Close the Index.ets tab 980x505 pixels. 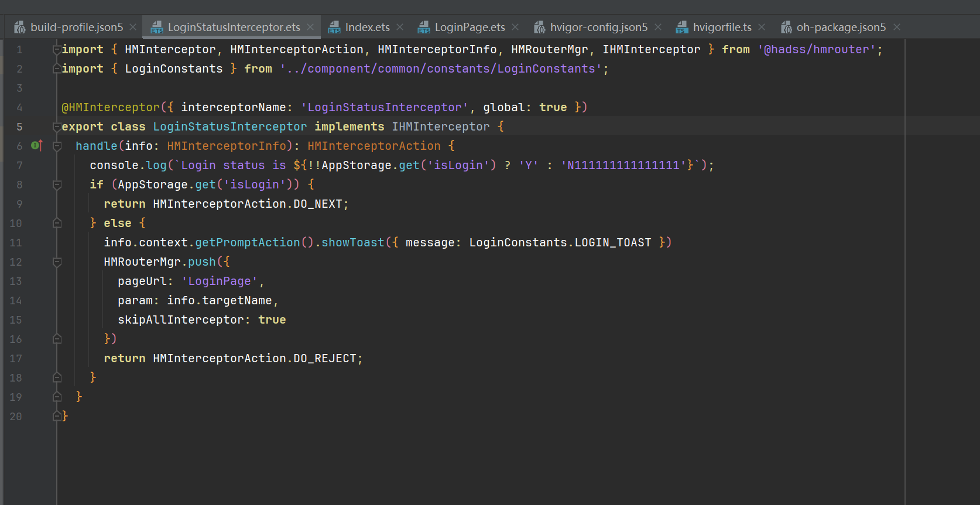click(x=400, y=27)
